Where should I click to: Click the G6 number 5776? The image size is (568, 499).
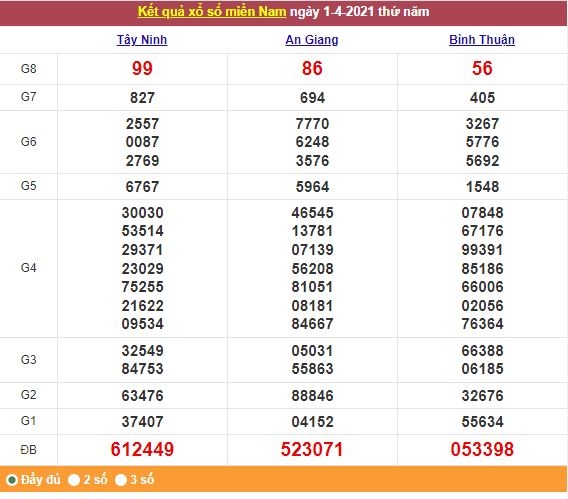[x=482, y=142]
